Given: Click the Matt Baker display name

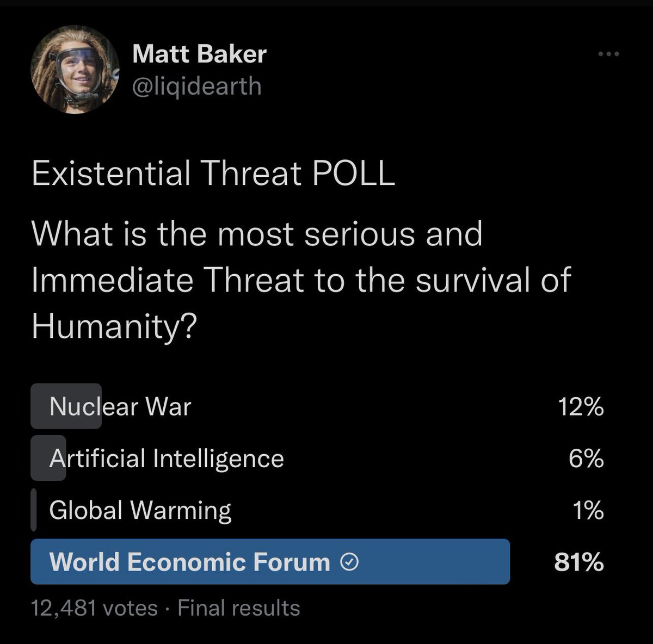Looking at the screenshot, I should click(x=199, y=53).
